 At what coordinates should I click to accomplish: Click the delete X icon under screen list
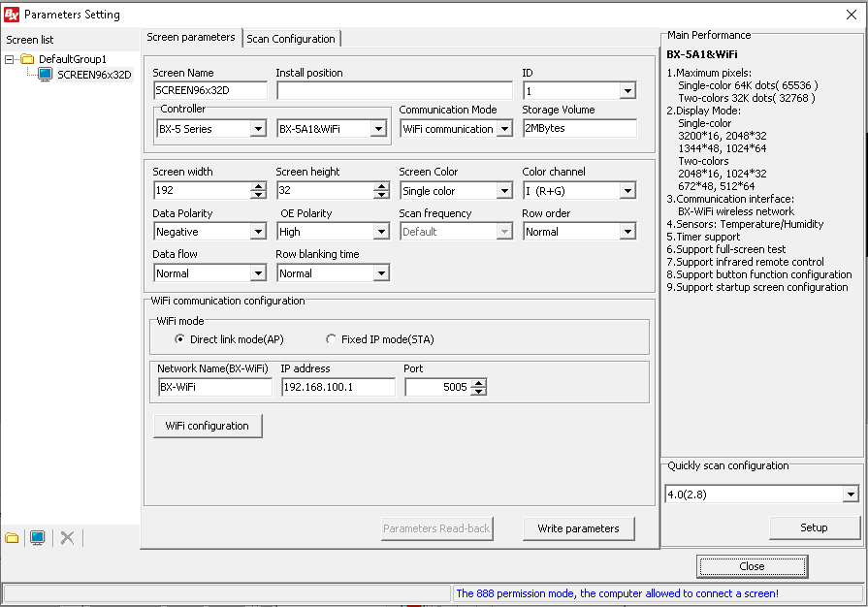(67, 538)
